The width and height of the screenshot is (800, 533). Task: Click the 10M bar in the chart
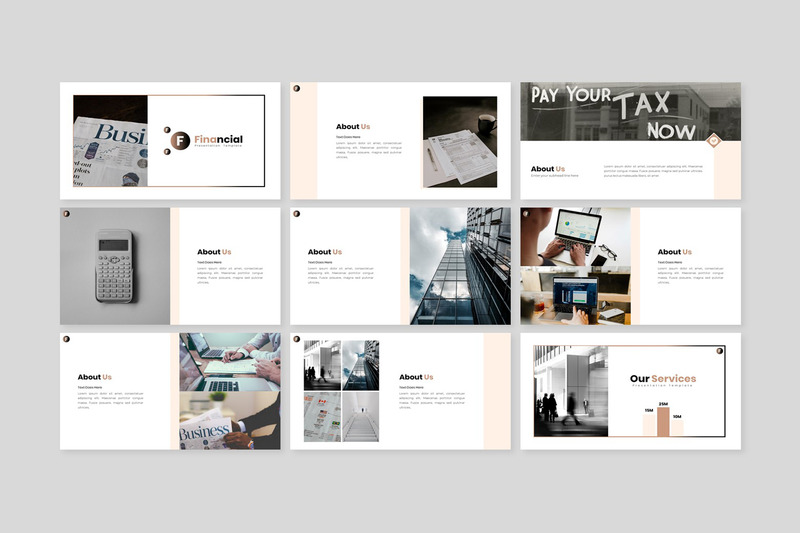pyautogui.click(x=677, y=428)
